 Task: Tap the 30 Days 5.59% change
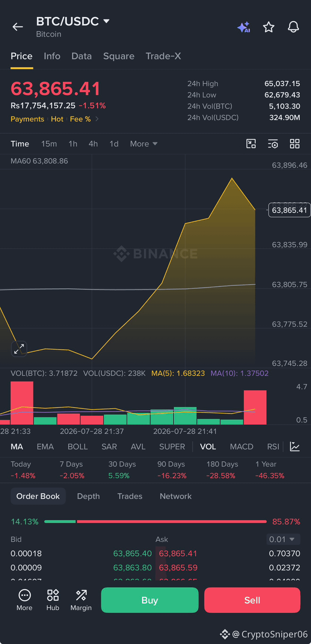[x=122, y=470]
